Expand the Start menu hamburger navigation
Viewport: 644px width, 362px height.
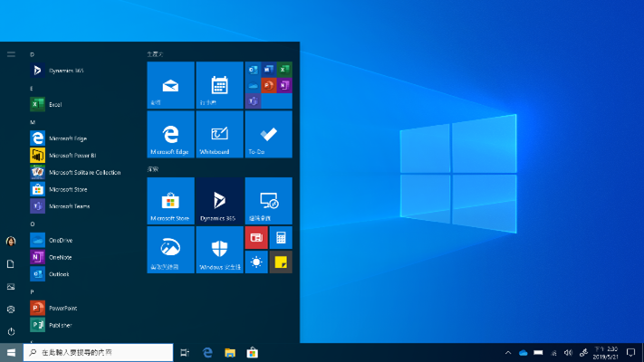click(x=11, y=54)
